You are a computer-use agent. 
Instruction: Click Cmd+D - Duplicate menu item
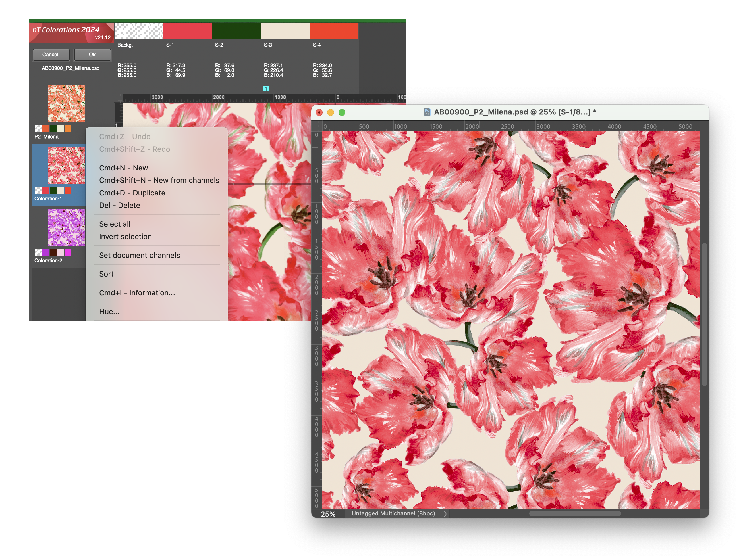click(x=132, y=193)
